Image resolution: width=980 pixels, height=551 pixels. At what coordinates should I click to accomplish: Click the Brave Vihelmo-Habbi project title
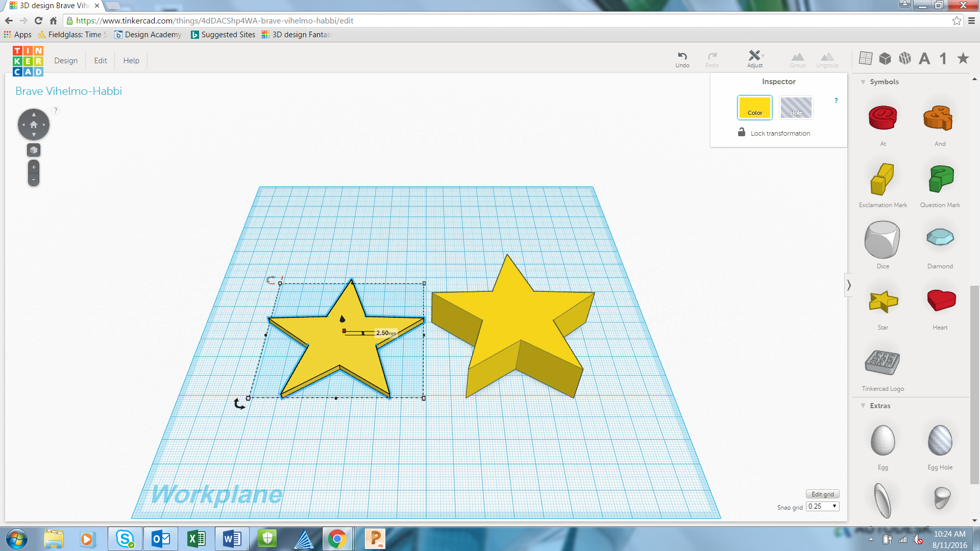pos(68,91)
